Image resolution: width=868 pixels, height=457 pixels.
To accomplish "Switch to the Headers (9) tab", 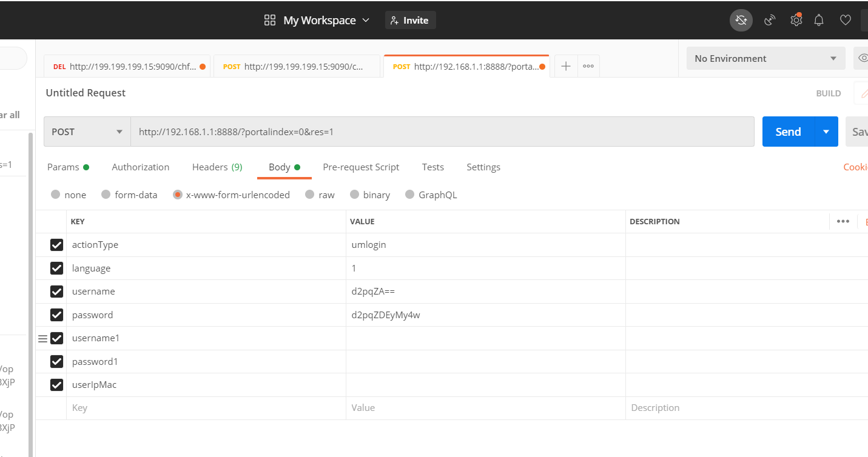I will (x=217, y=167).
